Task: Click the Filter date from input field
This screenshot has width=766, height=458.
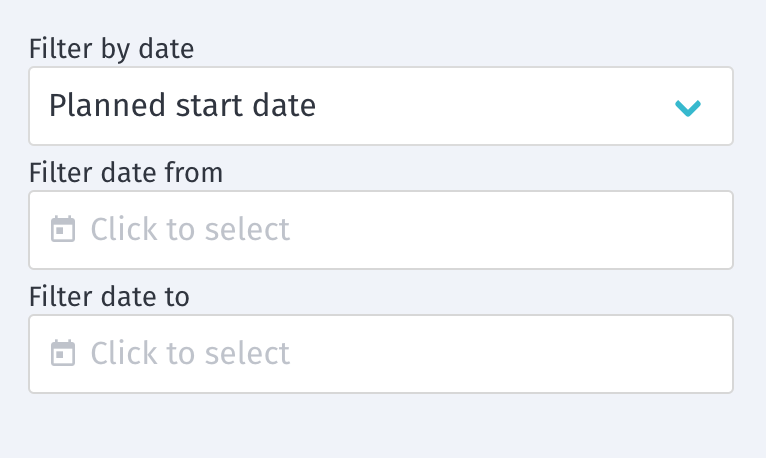Action: click(x=380, y=230)
